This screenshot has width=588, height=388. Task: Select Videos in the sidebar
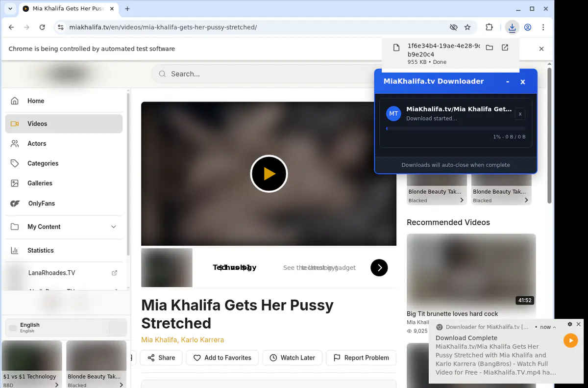point(64,124)
